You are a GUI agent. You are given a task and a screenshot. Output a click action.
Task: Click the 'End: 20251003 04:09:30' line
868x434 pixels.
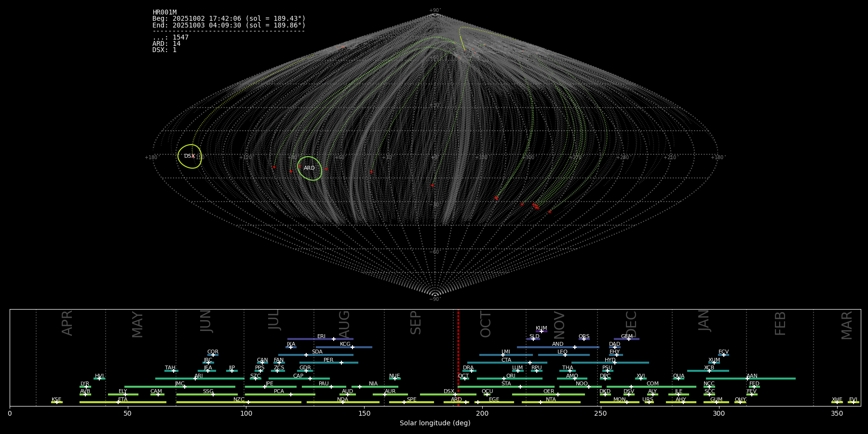pos(229,25)
